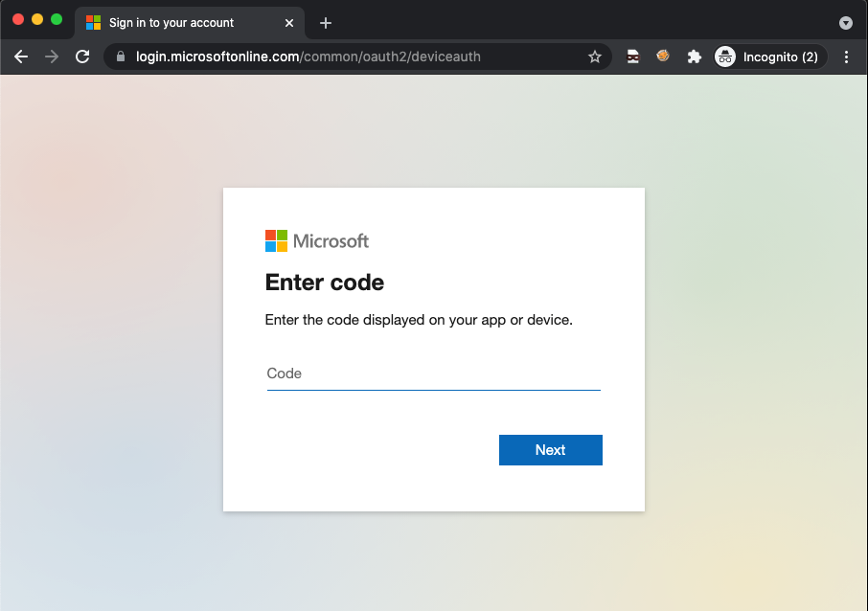Click the Next button
Viewport: 868px width, 611px height.
pyautogui.click(x=550, y=450)
